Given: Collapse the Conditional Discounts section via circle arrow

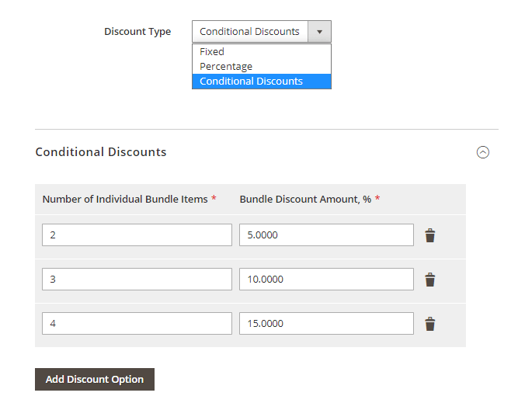Looking at the screenshot, I should pyautogui.click(x=482, y=152).
